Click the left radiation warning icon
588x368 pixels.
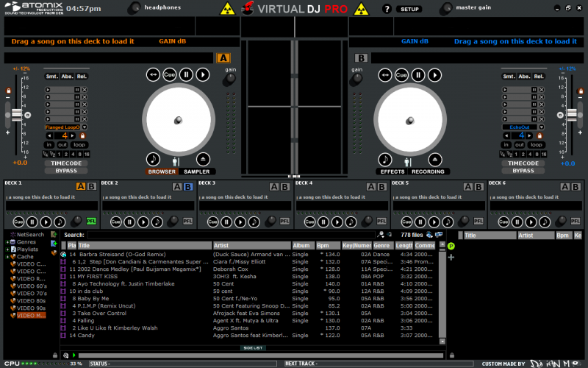click(x=227, y=8)
